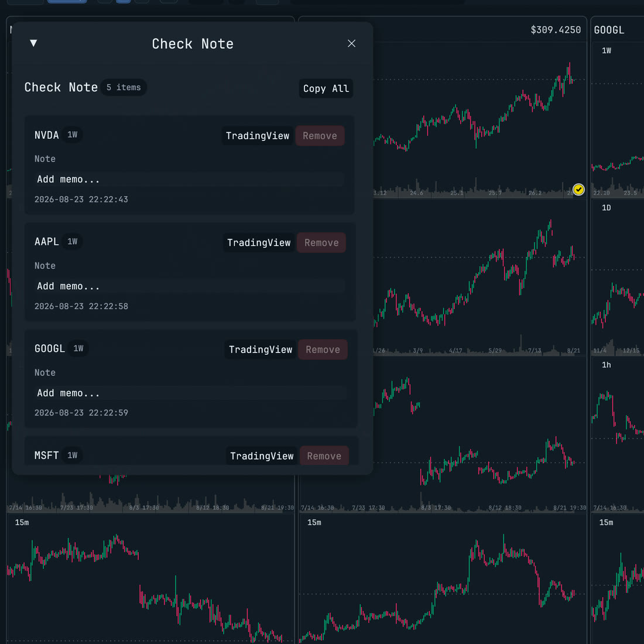Click the 1W badge next to MSFT
Viewport: 644px width, 644px height.
click(x=72, y=455)
